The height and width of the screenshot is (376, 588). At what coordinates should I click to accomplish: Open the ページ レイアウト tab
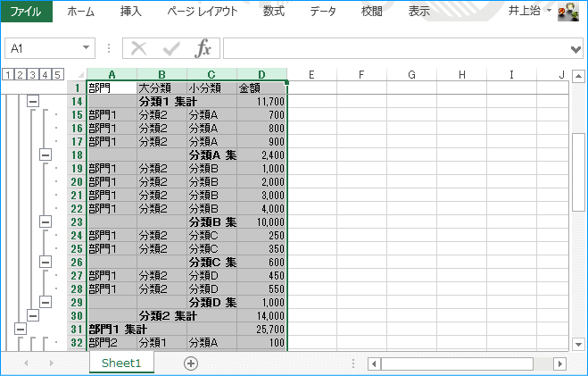pyautogui.click(x=203, y=12)
